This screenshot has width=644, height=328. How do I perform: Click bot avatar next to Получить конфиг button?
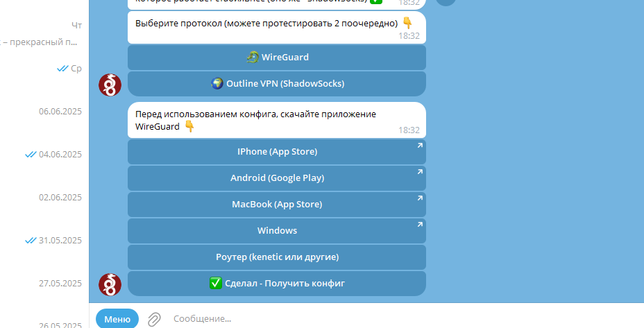[x=110, y=284]
